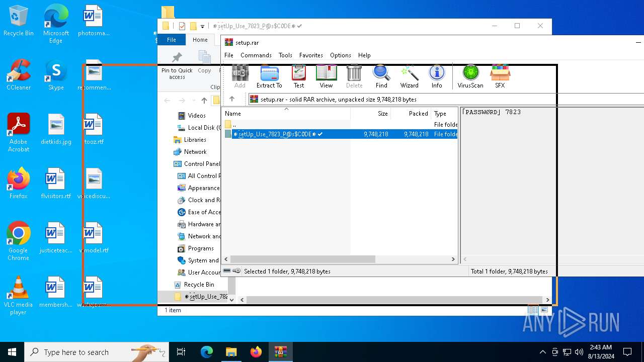The height and width of the screenshot is (362, 644).
Task: Click Pin to Quick access in Explorer
Action: 177,65
